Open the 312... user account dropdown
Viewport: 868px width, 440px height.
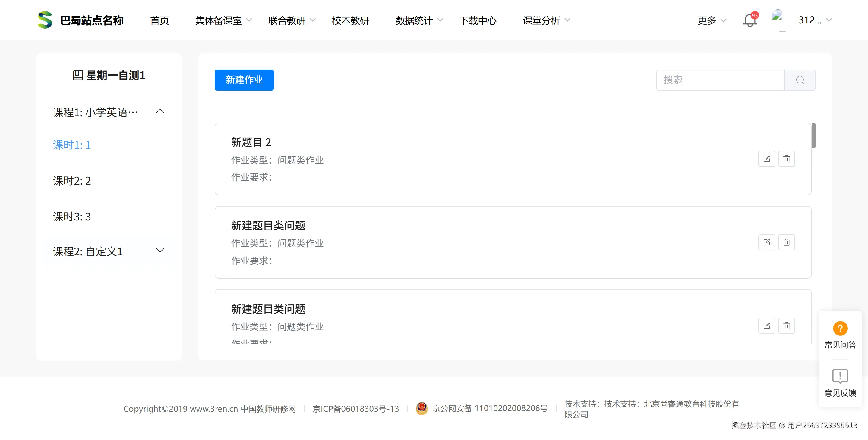(815, 20)
